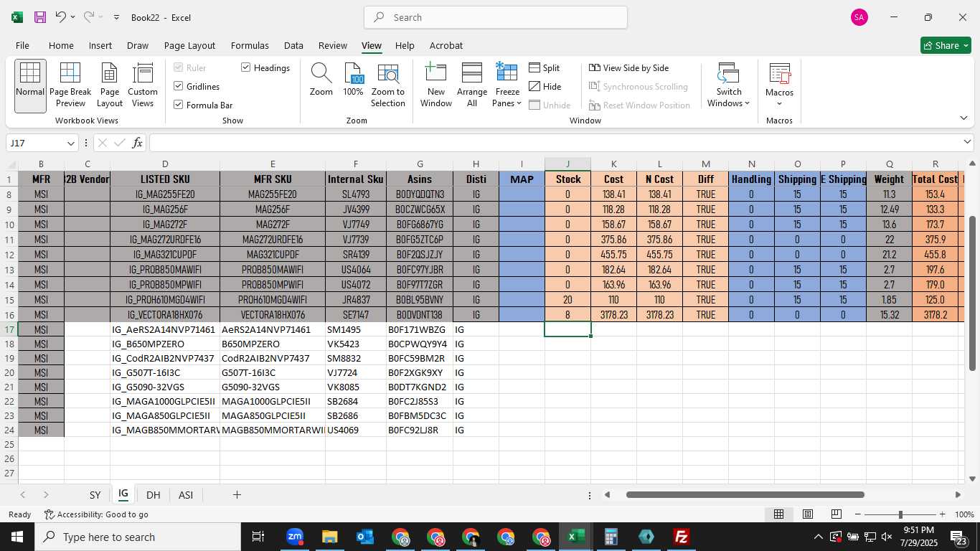This screenshot has width=980, height=551.
Task: Toggle the Gridlines checkbox
Action: pyautogui.click(x=179, y=86)
